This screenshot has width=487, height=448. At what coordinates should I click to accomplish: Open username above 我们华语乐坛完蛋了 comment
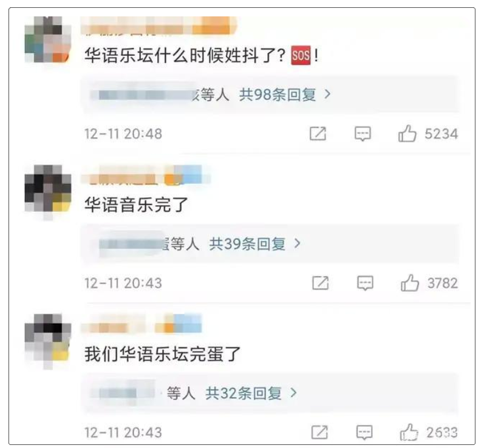click(141, 324)
